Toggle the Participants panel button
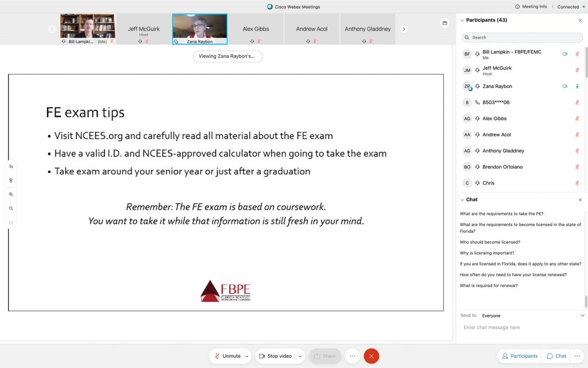 (520, 356)
